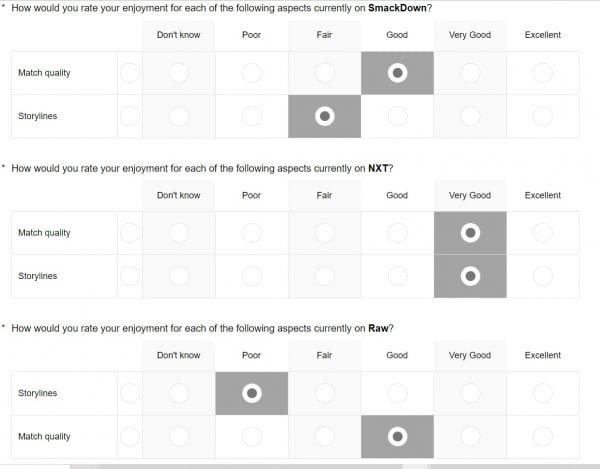
Task: Pick Excellent for NXT storylines
Action: [x=543, y=276]
